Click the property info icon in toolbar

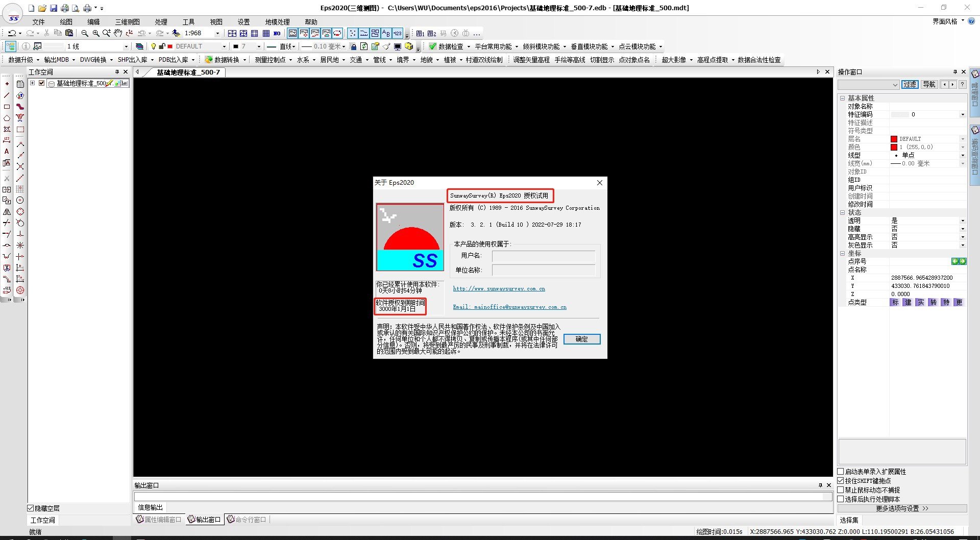click(x=26, y=46)
